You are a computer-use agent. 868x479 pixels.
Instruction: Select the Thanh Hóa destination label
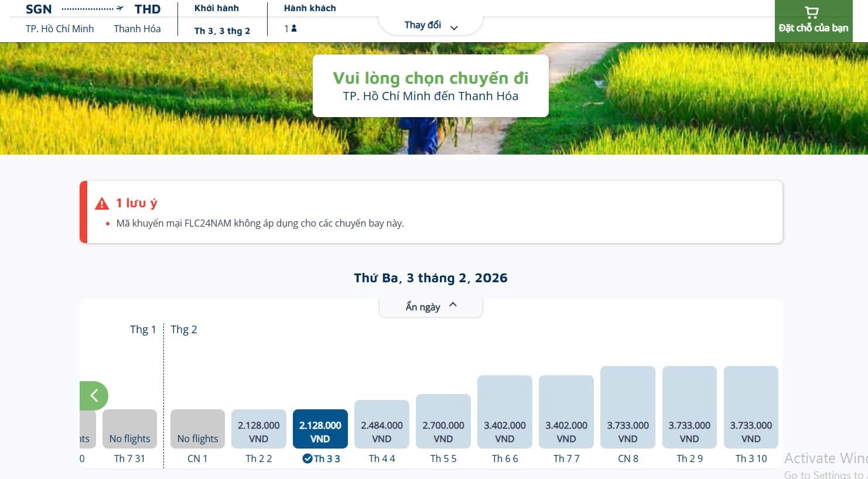[x=137, y=28]
